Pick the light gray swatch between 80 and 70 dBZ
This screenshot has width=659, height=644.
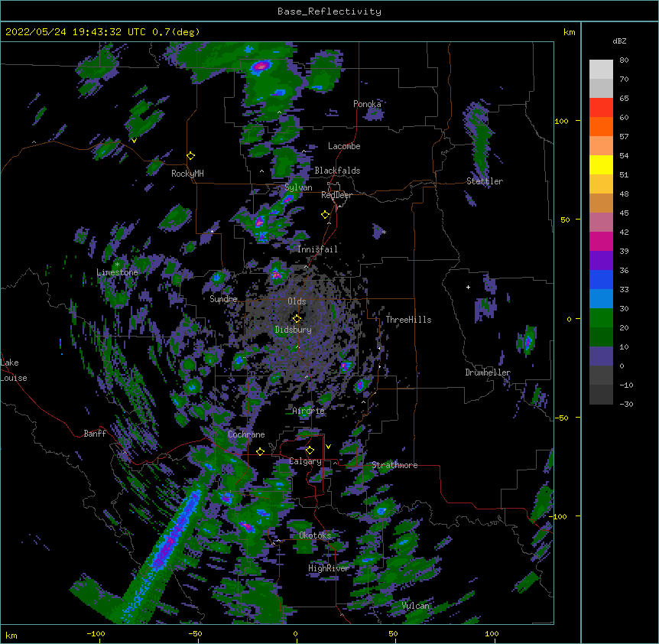[601, 70]
